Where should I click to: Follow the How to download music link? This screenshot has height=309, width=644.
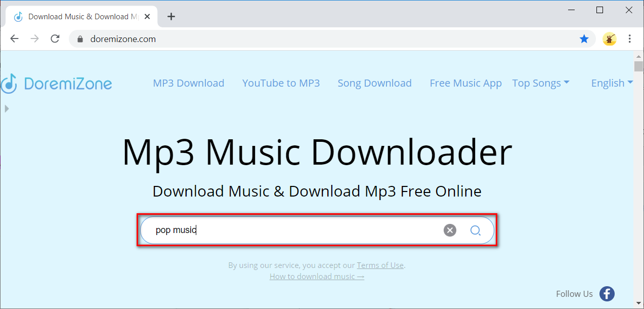317,277
